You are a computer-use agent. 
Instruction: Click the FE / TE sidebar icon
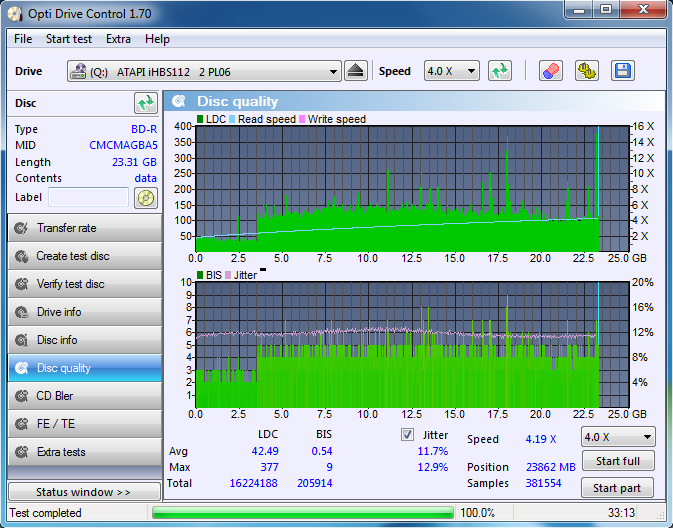(x=21, y=424)
